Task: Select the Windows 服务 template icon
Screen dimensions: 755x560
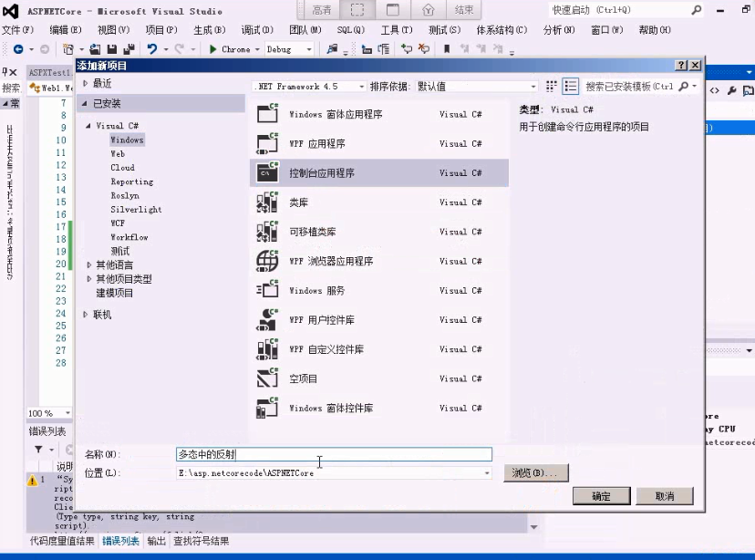Action: click(x=267, y=290)
